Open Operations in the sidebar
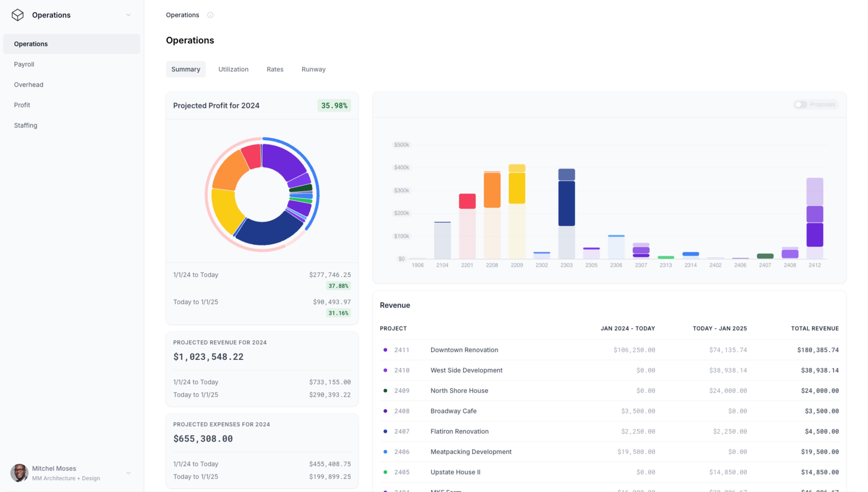Viewport: 868px width, 492px height. click(x=71, y=44)
